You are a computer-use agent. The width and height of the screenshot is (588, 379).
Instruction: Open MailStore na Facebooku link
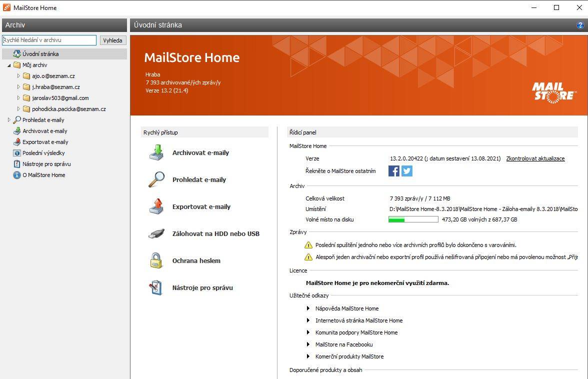[x=344, y=344]
